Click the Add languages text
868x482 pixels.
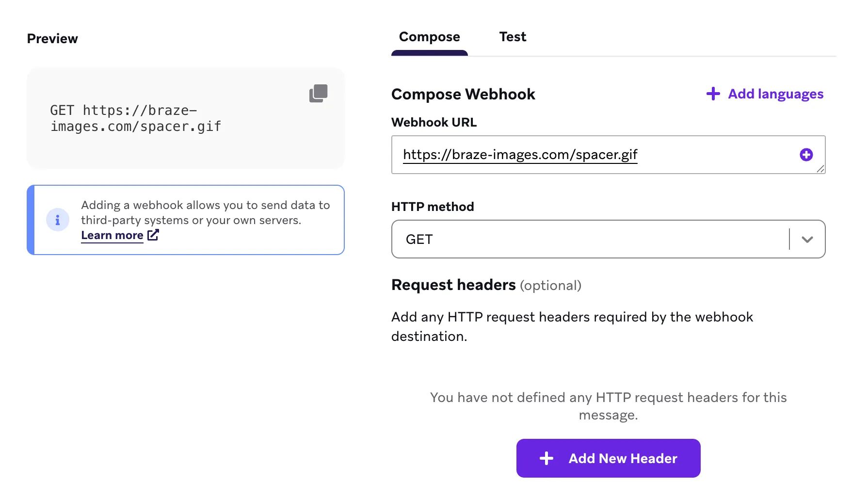[775, 94]
